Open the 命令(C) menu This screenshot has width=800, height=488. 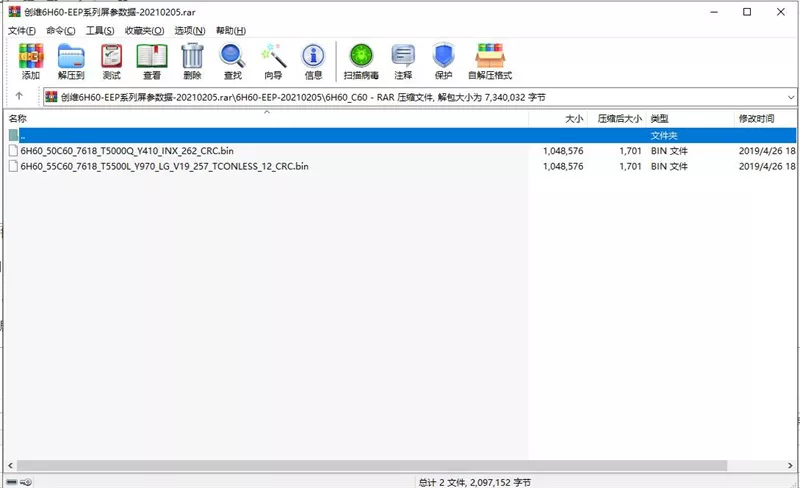61,31
